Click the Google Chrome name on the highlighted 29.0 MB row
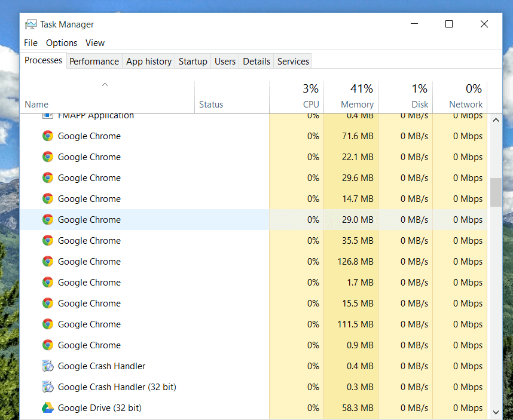Viewport: 513px width, 420px height. click(89, 220)
